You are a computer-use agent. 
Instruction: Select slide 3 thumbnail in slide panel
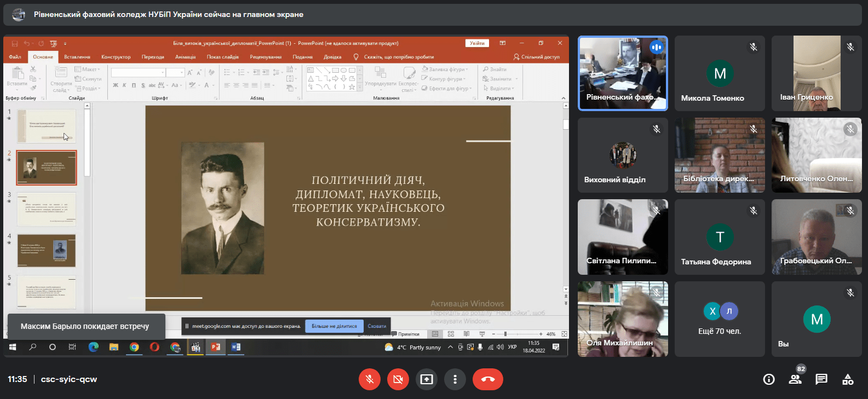47,209
